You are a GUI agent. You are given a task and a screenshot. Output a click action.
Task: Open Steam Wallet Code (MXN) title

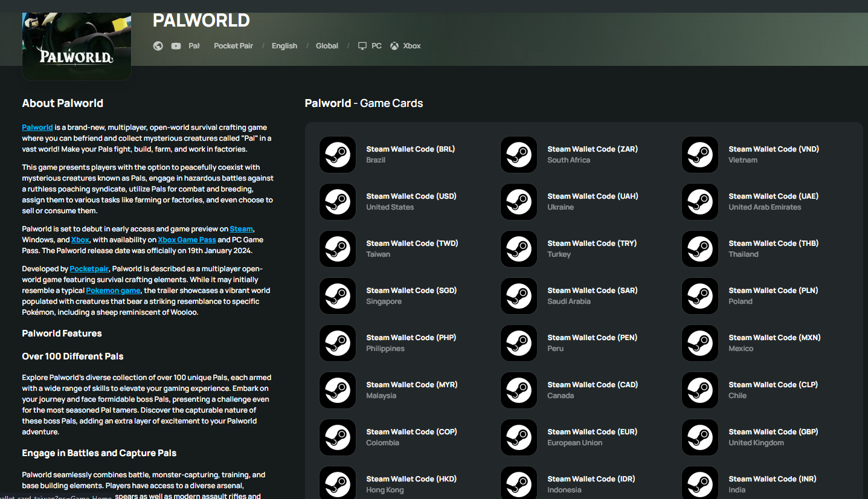pyautogui.click(x=775, y=338)
